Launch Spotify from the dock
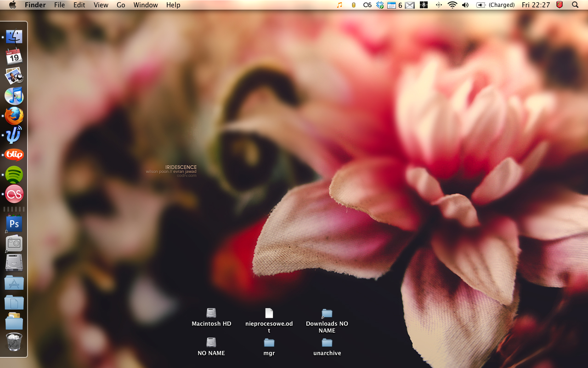Viewport: 588px width, 368px height. coord(14,174)
